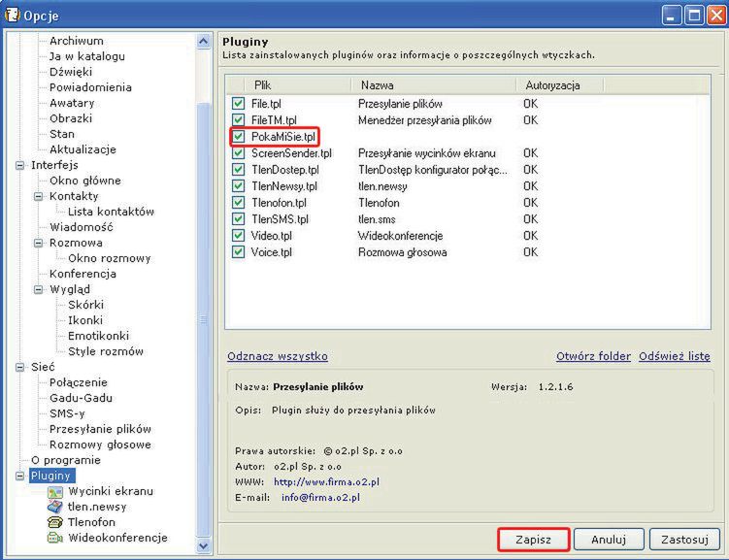The image size is (729, 560).
Task: Open Archiwum settings in tree
Action: click(77, 41)
